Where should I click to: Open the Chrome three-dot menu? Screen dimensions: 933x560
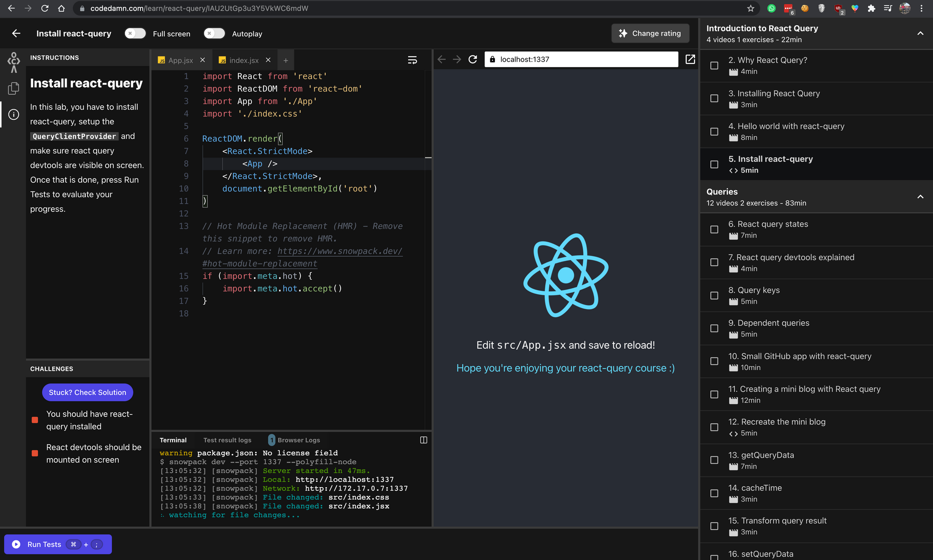point(921,8)
